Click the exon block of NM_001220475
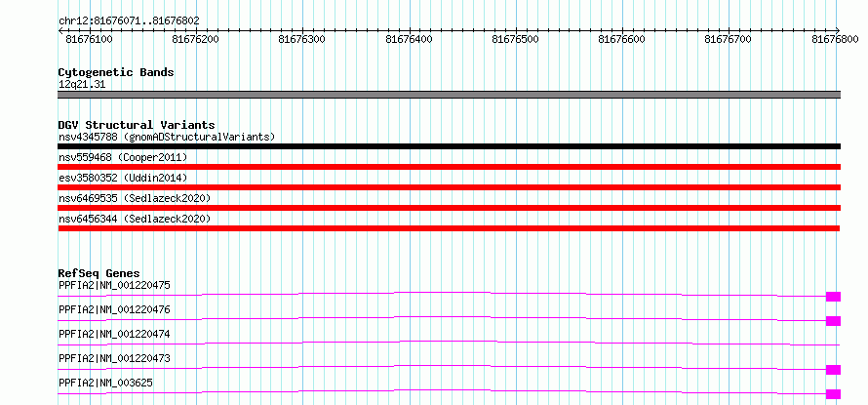Viewport: 868px width, 405px height. 833,297
